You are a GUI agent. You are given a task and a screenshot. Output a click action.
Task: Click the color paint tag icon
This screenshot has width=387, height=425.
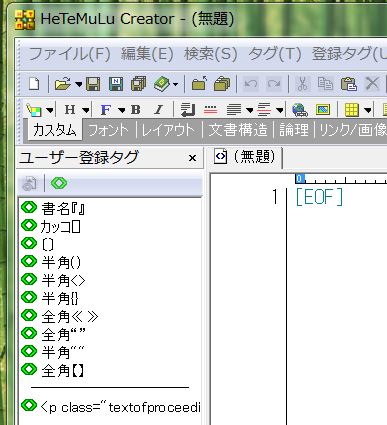tap(34, 110)
